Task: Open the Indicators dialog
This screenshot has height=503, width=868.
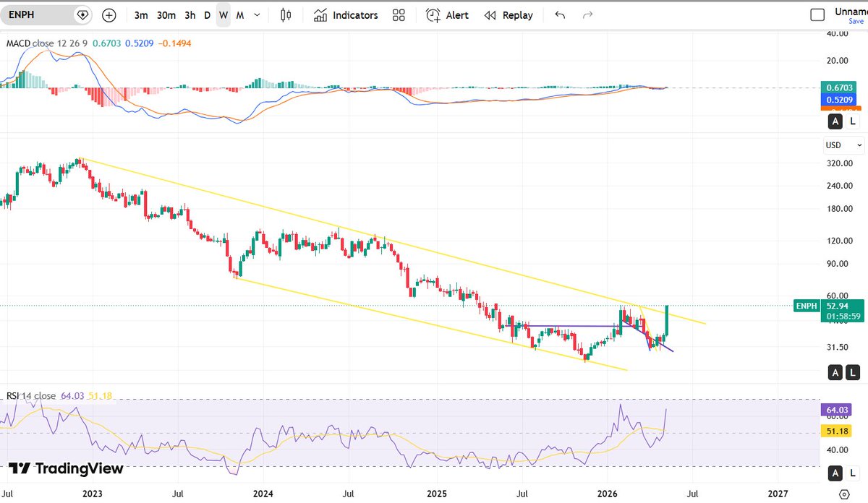Action: tap(346, 15)
